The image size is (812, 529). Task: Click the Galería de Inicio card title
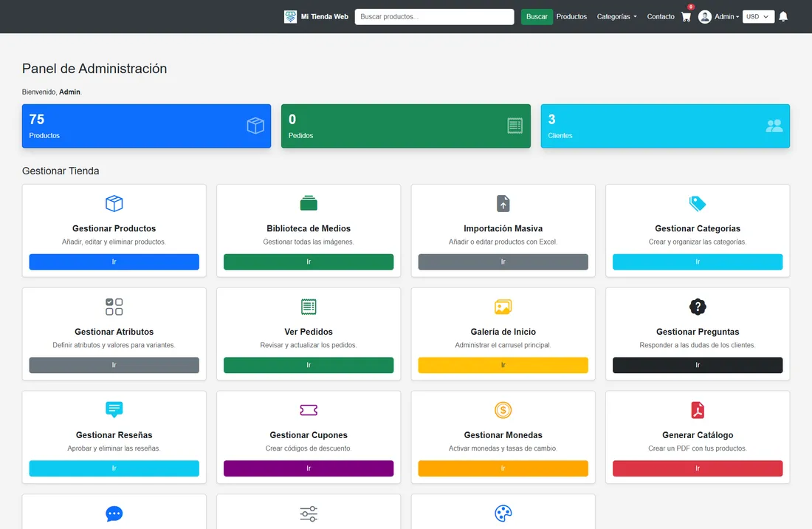(x=503, y=332)
